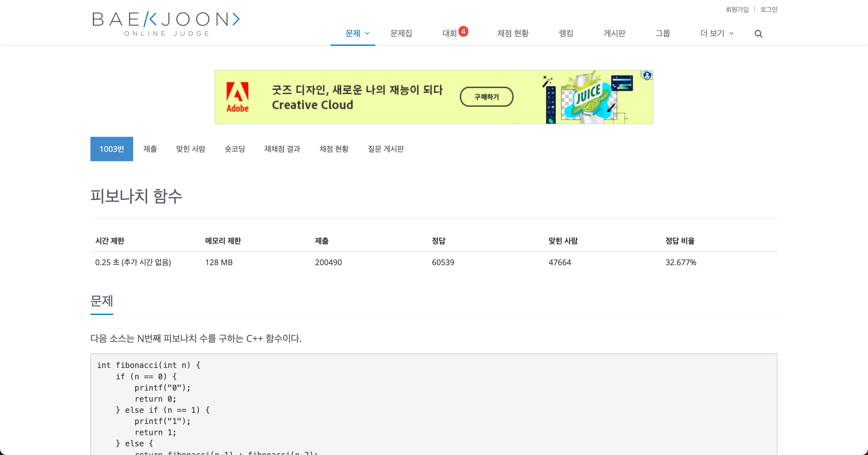Open the 숏코딩 tab
The width and height of the screenshot is (868, 455).
[234, 149]
